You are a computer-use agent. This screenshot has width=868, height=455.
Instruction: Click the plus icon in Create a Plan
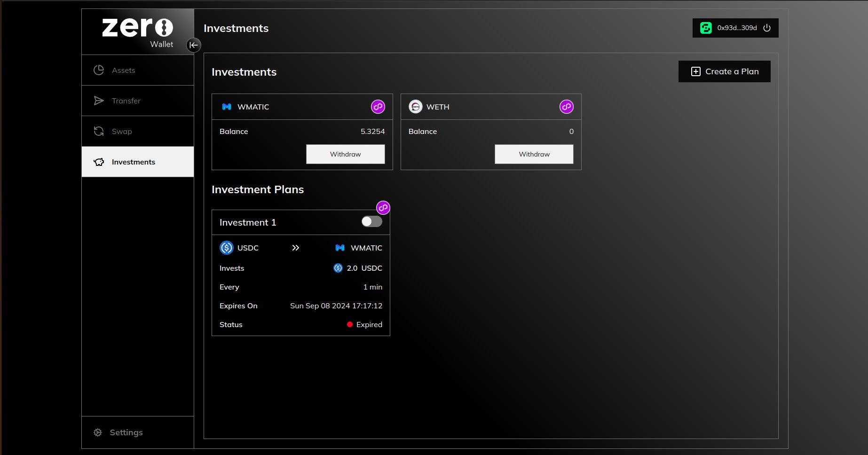click(695, 71)
